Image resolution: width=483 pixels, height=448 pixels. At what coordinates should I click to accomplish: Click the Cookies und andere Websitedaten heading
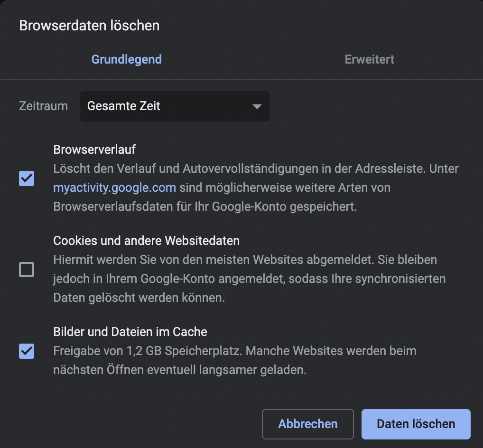[146, 241]
